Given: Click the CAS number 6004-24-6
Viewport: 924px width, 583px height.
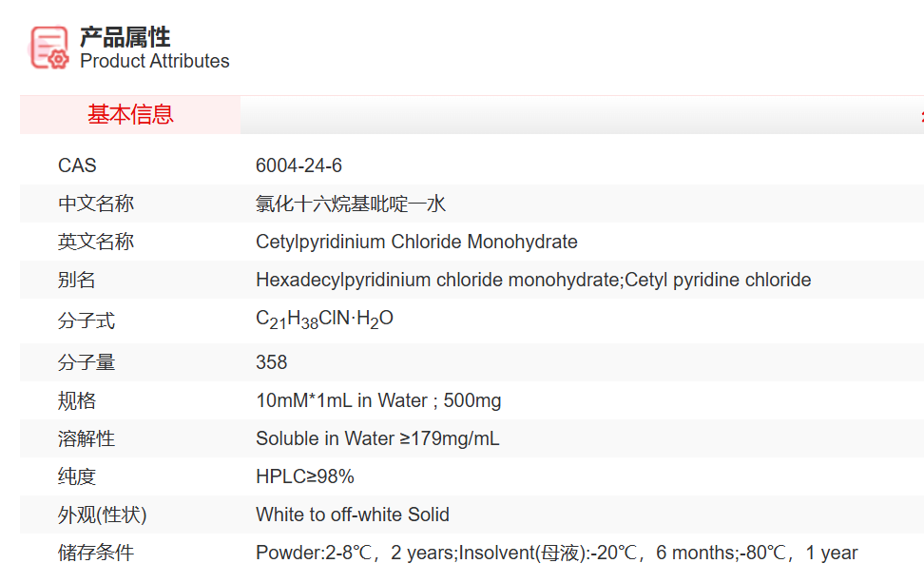Looking at the screenshot, I should (298, 165).
